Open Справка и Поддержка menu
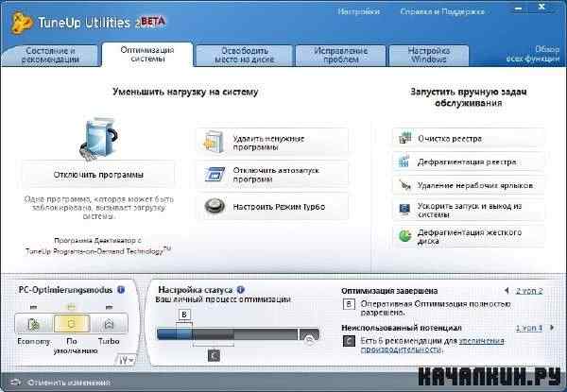Screen dimensions: 567x392 point(442,11)
